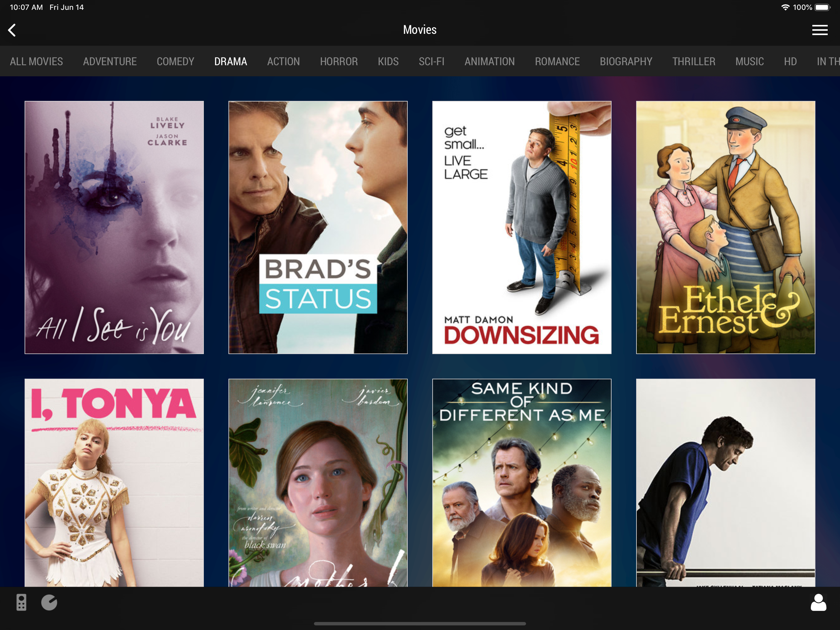Open the Downsizing movie poster

tap(522, 227)
